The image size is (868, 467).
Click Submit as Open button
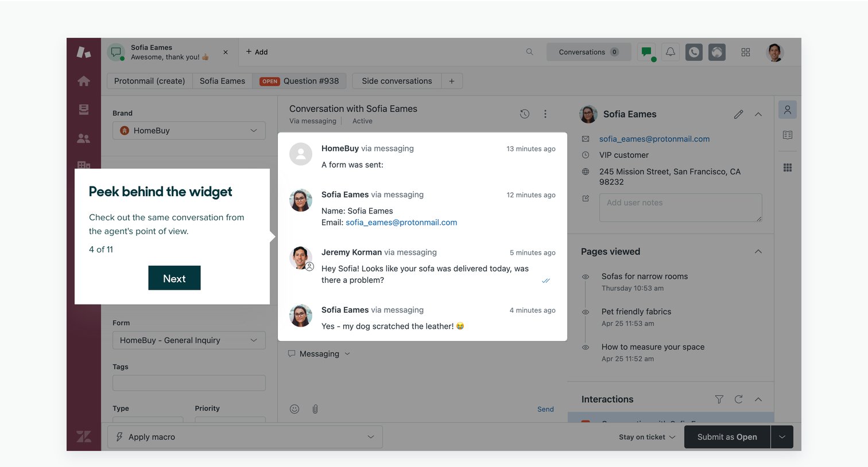point(727,437)
